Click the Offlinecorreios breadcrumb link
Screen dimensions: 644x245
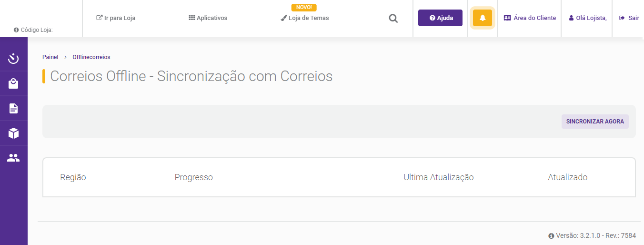click(x=91, y=57)
